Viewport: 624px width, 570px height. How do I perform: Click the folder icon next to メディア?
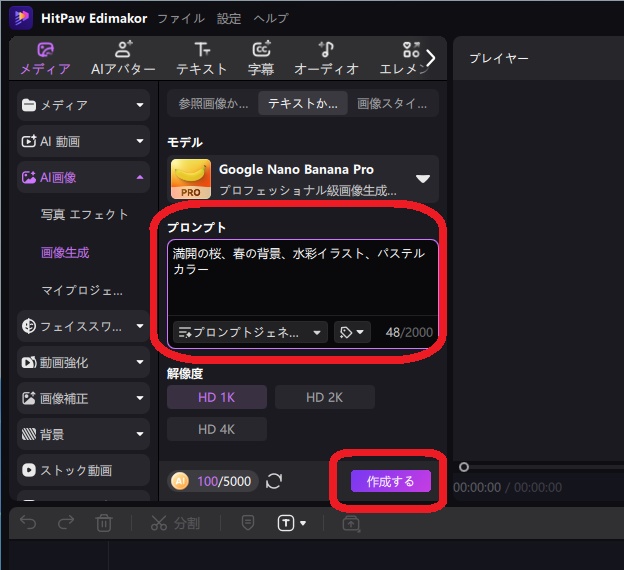[29, 105]
